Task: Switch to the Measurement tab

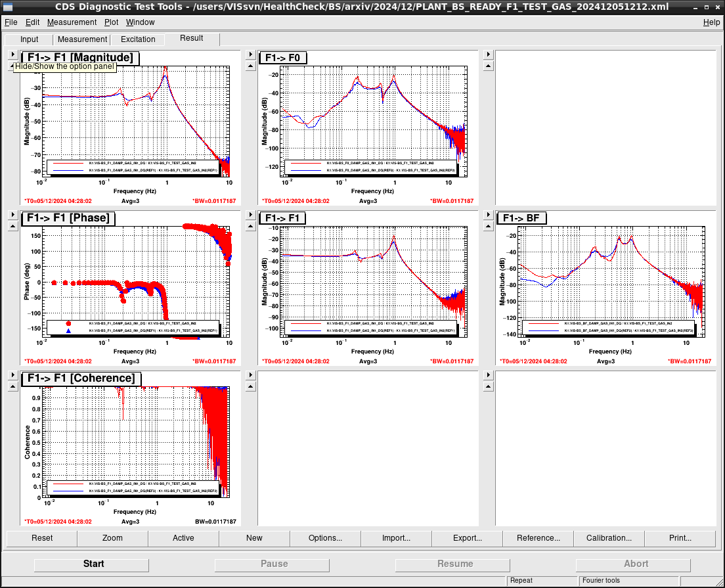Action: pyautogui.click(x=82, y=39)
